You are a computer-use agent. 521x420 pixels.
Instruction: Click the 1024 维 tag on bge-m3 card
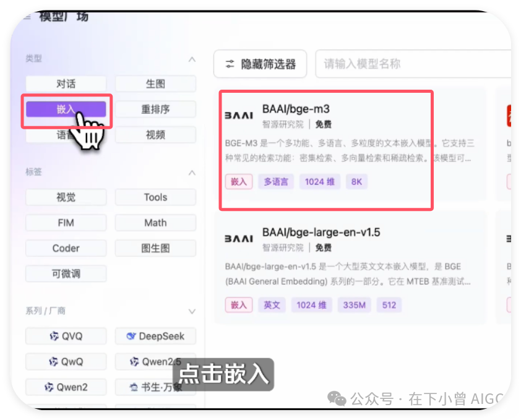(x=320, y=182)
